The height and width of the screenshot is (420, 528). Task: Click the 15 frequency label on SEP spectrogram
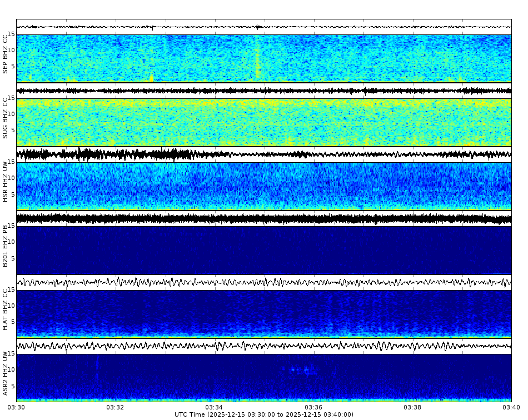click(x=11, y=34)
